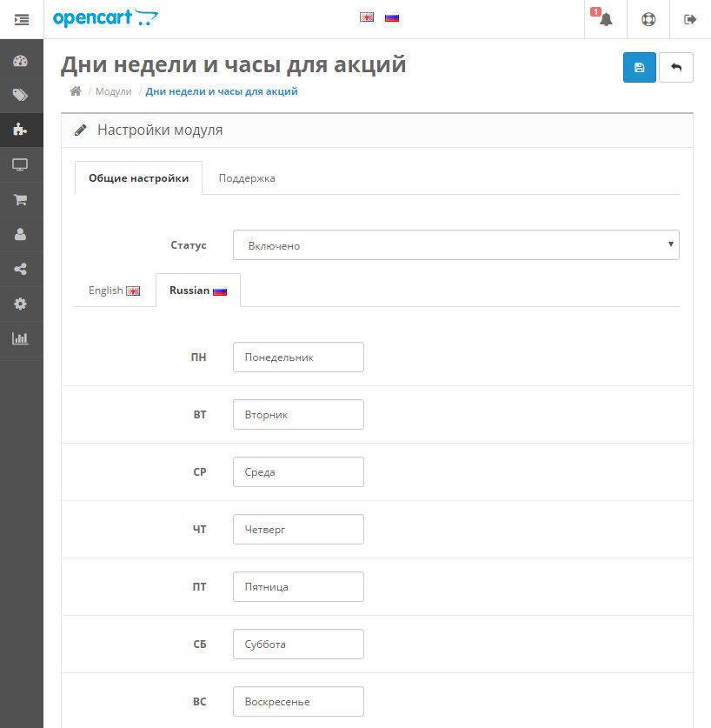Viewport: 711px width, 728px height.
Task: Switch to the Поддержка tab
Action: tap(247, 178)
